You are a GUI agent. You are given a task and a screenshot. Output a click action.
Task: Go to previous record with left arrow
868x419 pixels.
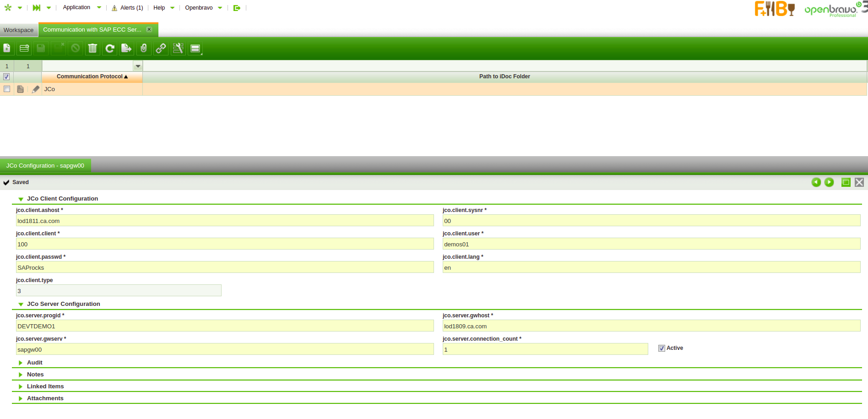click(816, 182)
